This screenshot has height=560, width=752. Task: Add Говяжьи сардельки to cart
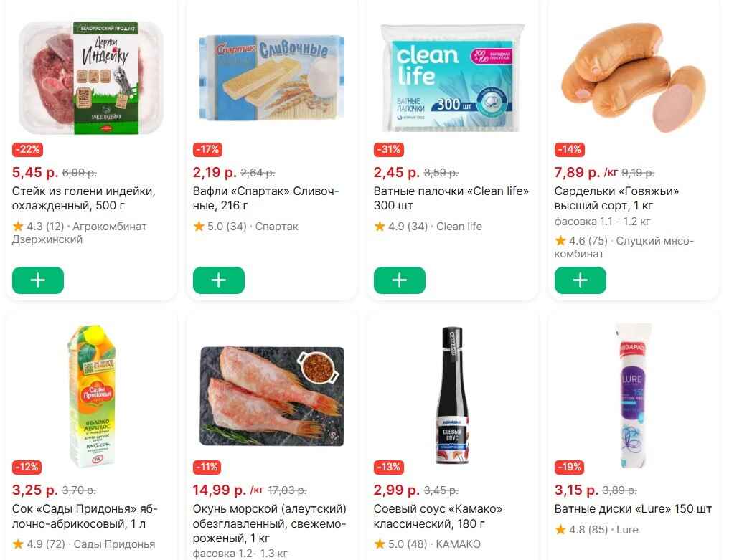pos(581,280)
